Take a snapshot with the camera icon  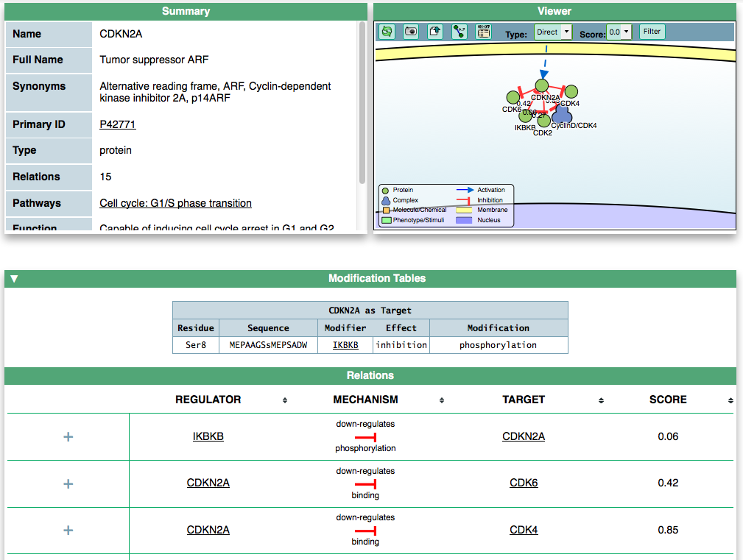pyautogui.click(x=411, y=32)
